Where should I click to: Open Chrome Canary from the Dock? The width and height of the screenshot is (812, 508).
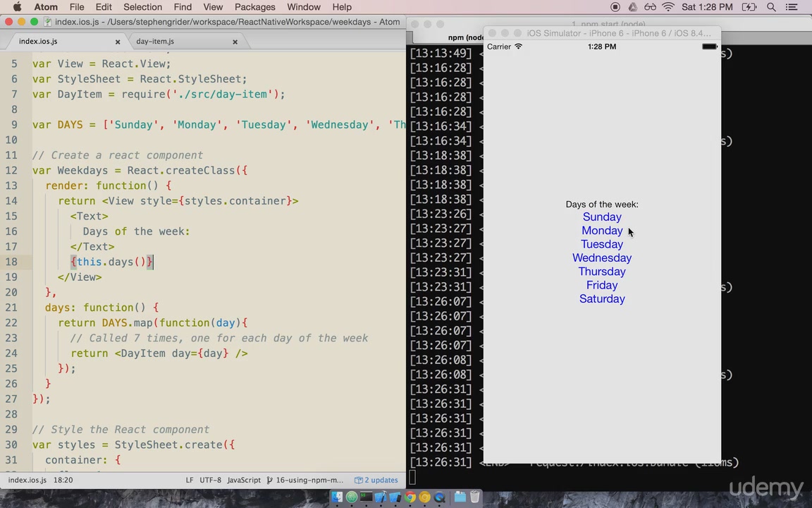(x=424, y=497)
